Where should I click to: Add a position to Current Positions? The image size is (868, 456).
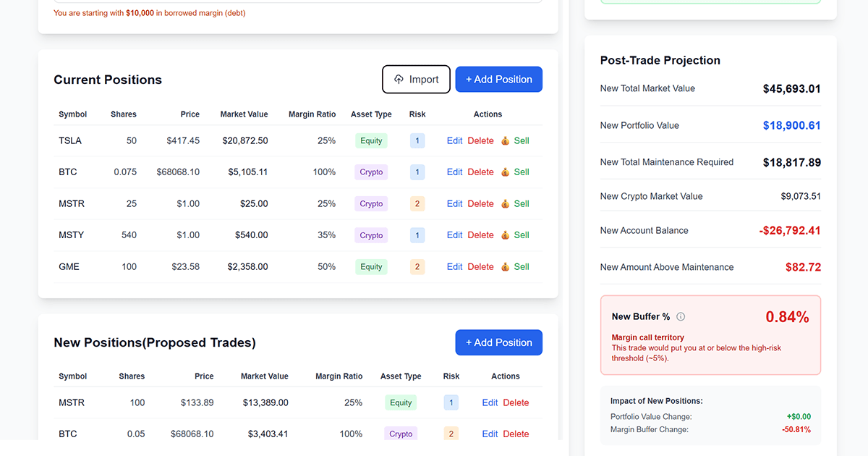(498, 80)
